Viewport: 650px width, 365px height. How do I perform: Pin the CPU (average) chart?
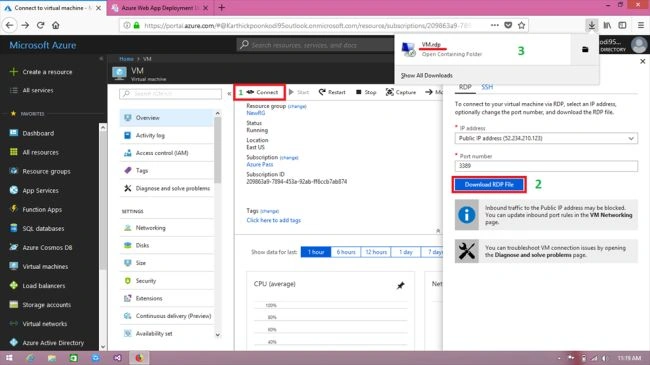coord(400,285)
